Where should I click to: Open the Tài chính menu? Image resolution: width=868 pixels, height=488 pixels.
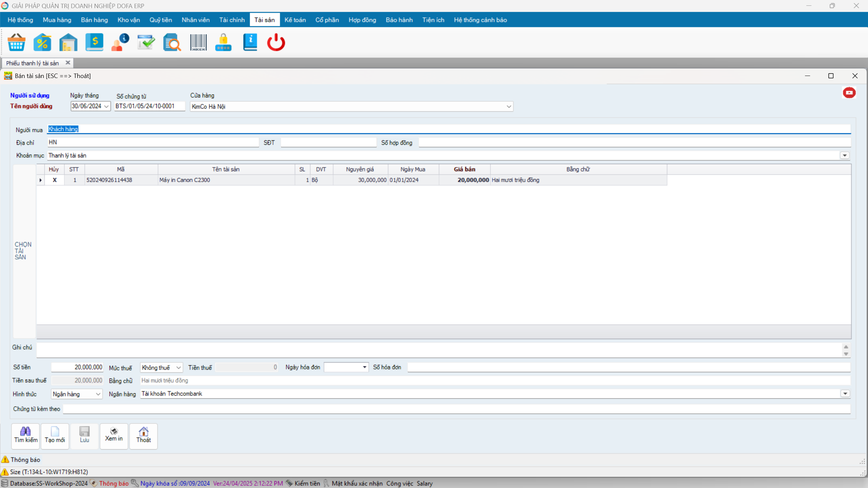click(232, 20)
